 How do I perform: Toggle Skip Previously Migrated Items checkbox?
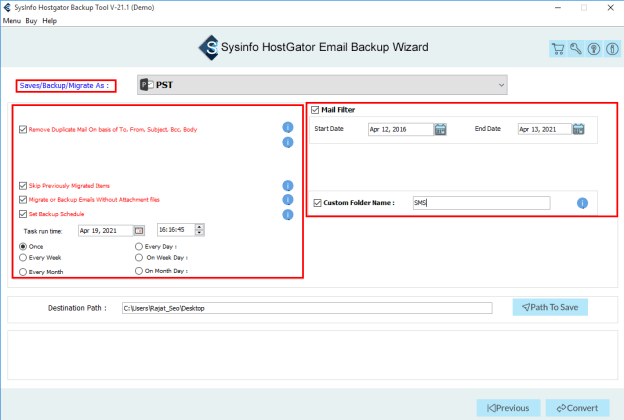tap(23, 186)
